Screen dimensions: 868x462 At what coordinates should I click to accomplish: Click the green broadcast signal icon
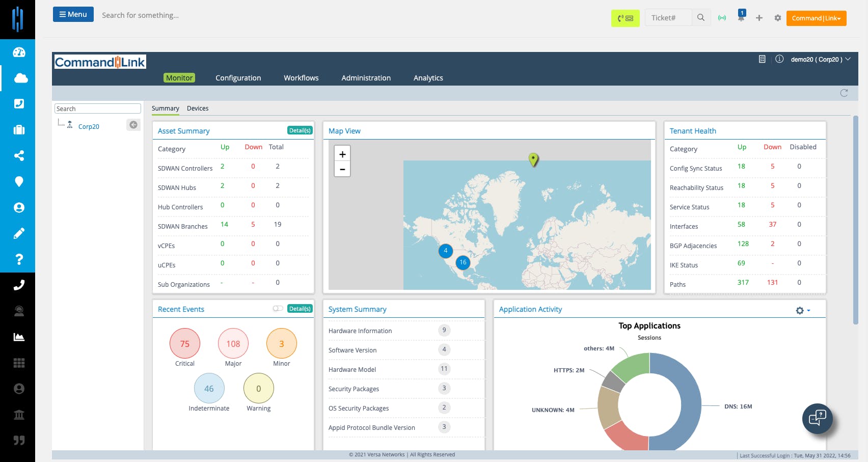722,18
